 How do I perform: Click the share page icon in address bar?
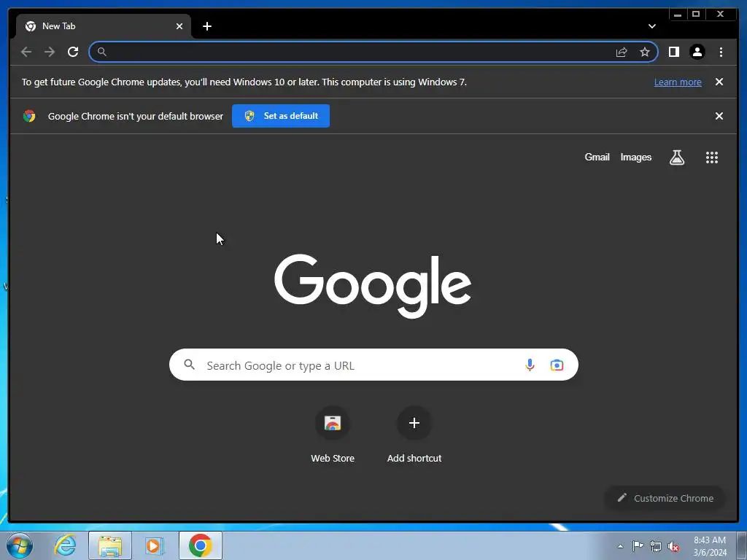point(622,52)
